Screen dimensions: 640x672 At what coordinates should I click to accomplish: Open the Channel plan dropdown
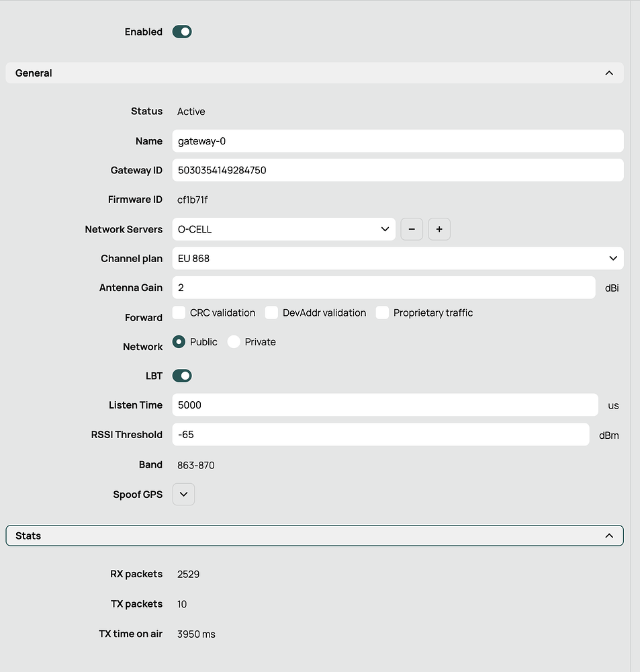coord(398,258)
